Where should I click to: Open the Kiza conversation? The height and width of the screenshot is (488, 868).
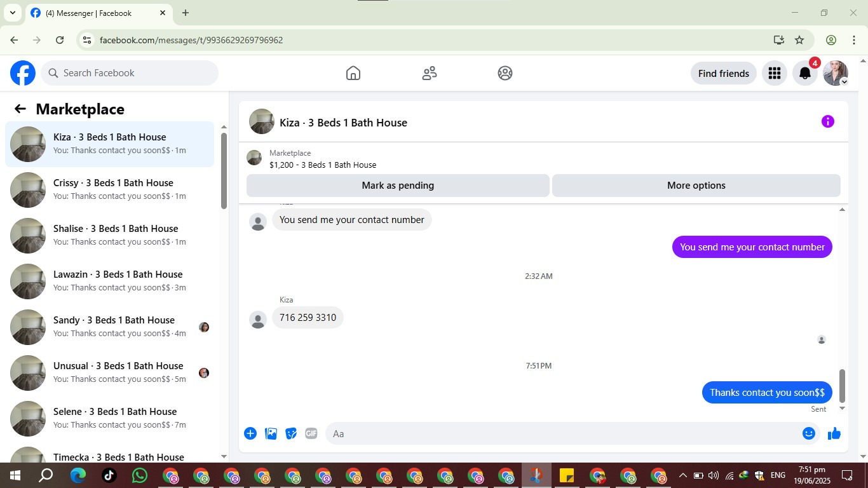pyautogui.click(x=110, y=144)
